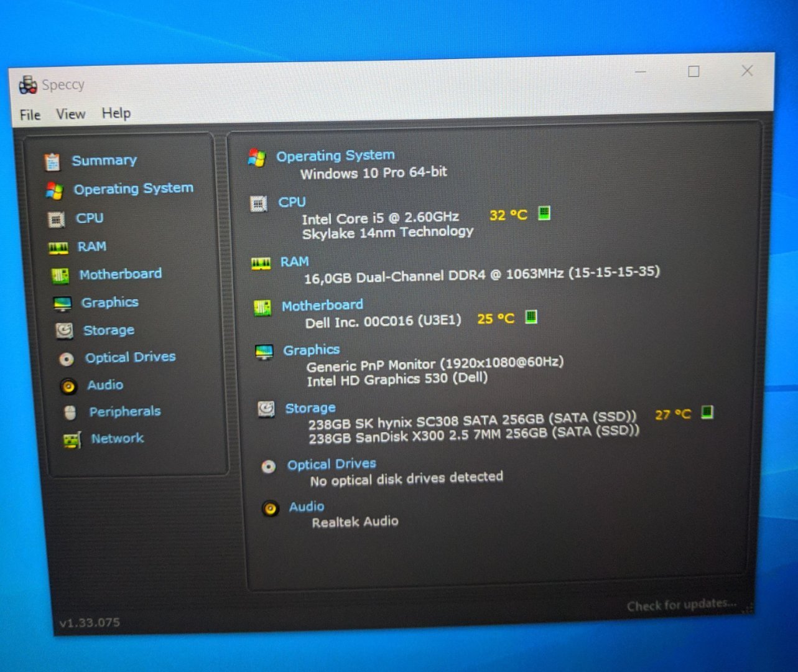Open Optical Drives section from sidebar
Screen dimensions: 798x672
131,357
